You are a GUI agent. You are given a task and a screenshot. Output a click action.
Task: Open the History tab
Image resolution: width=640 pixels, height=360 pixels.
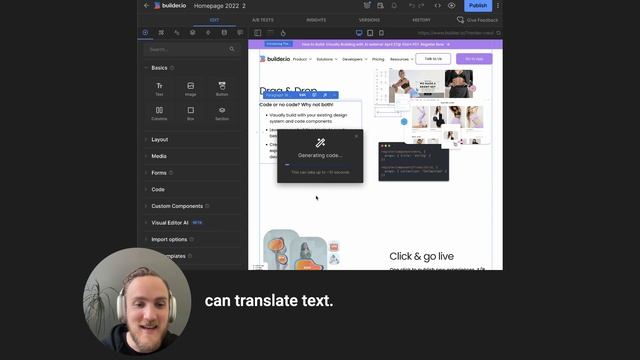tap(421, 20)
